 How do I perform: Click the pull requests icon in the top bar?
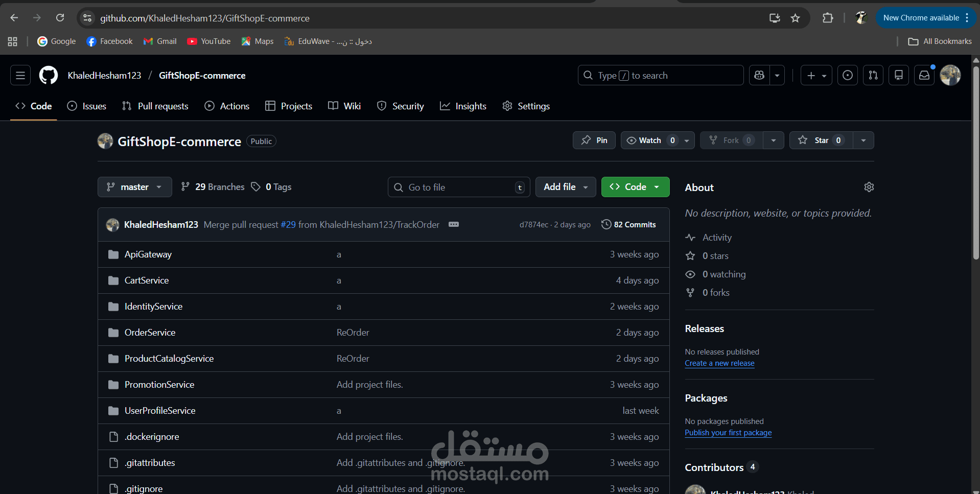click(x=873, y=75)
